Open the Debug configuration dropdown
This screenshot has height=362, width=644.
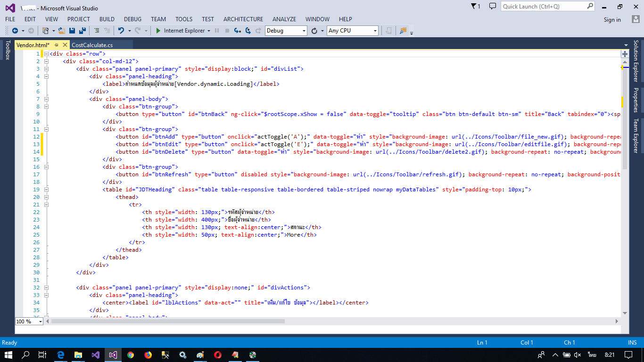[x=286, y=31]
